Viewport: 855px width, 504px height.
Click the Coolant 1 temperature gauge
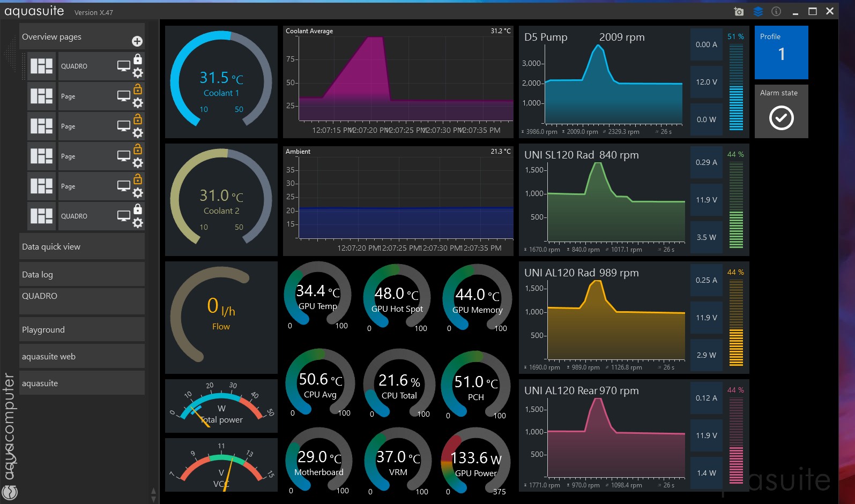tap(221, 82)
